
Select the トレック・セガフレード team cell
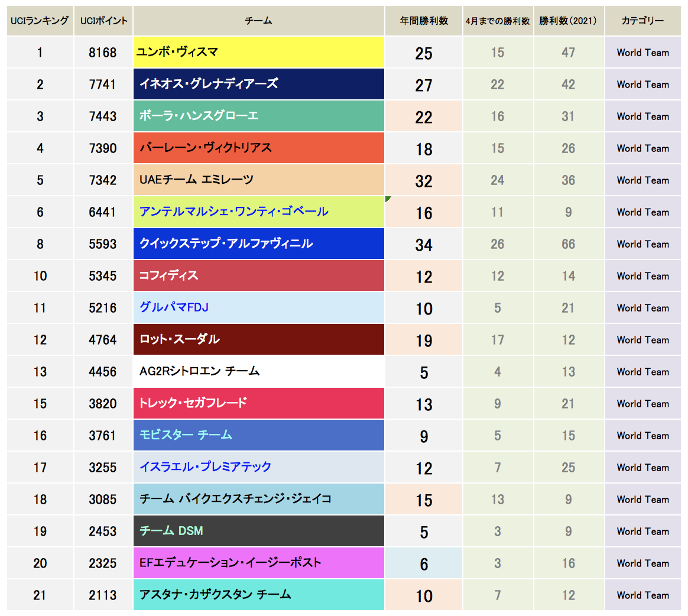point(259,404)
